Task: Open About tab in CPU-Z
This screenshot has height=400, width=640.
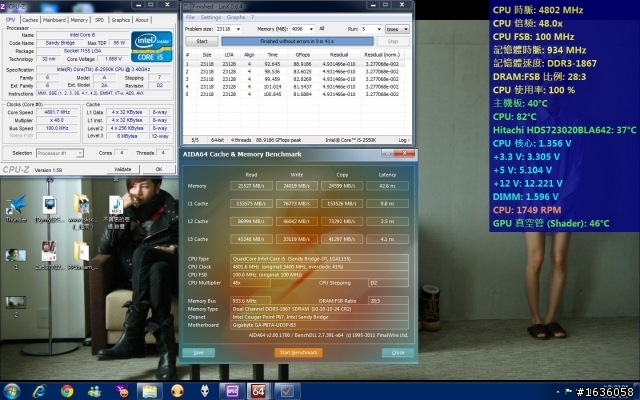Action: coord(142,20)
